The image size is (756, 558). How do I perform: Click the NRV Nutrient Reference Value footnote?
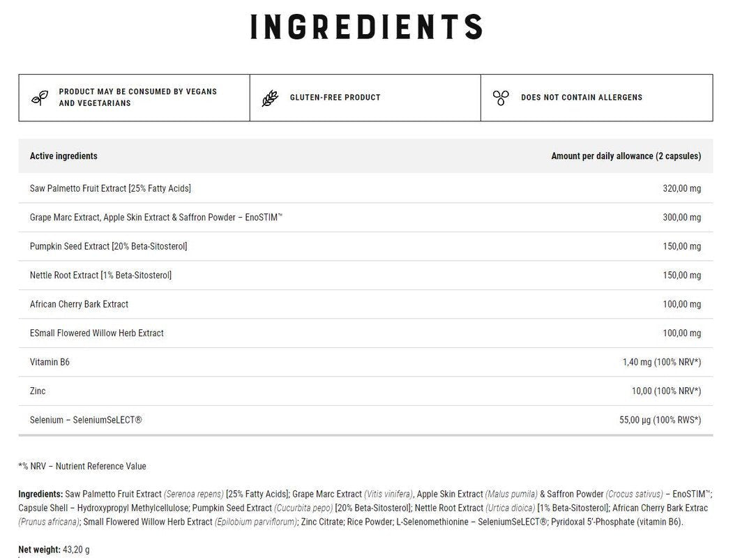click(x=82, y=467)
